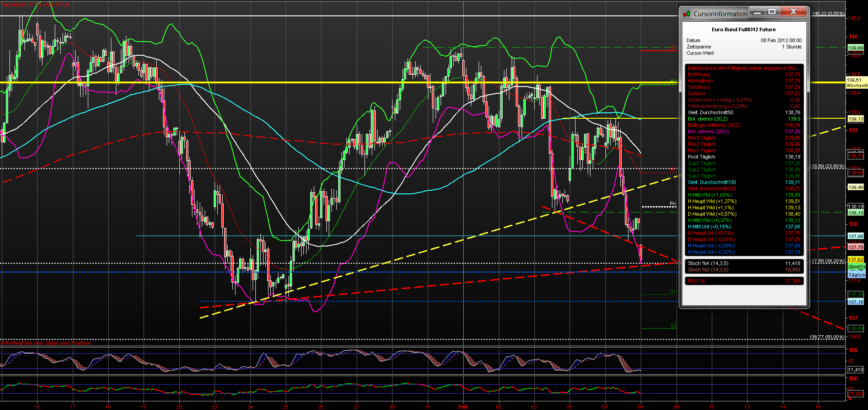The height and width of the screenshot is (410, 868).
Task: Click the Cursorinformation window candlestick icon
Action: (687, 14)
